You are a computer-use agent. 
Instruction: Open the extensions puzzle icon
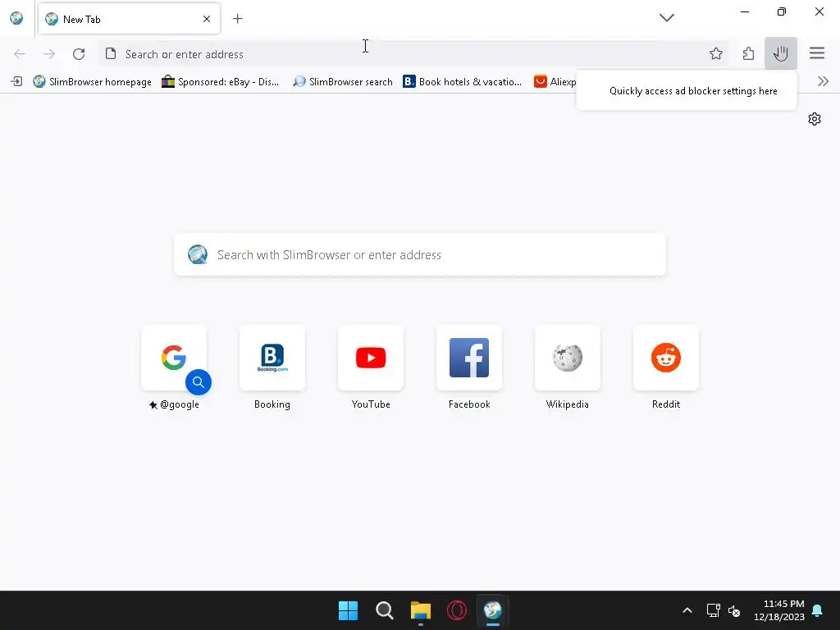(748, 53)
